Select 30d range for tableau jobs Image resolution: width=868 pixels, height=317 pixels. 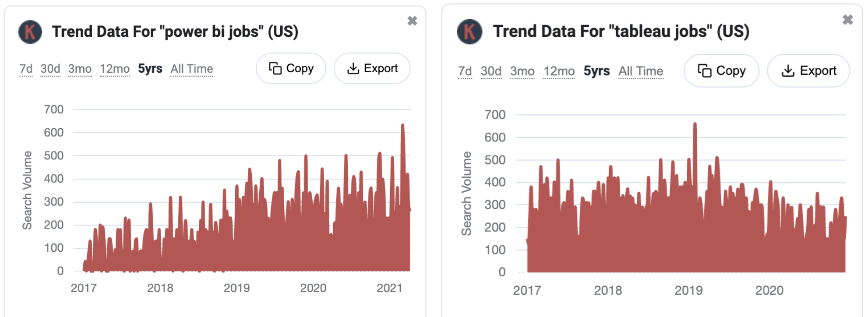pyautogui.click(x=491, y=71)
